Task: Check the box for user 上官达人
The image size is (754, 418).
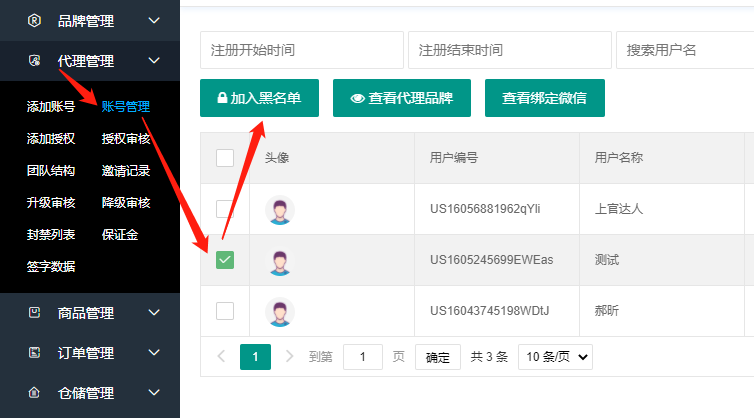Action: pyautogui.click(x=225, y=209)
